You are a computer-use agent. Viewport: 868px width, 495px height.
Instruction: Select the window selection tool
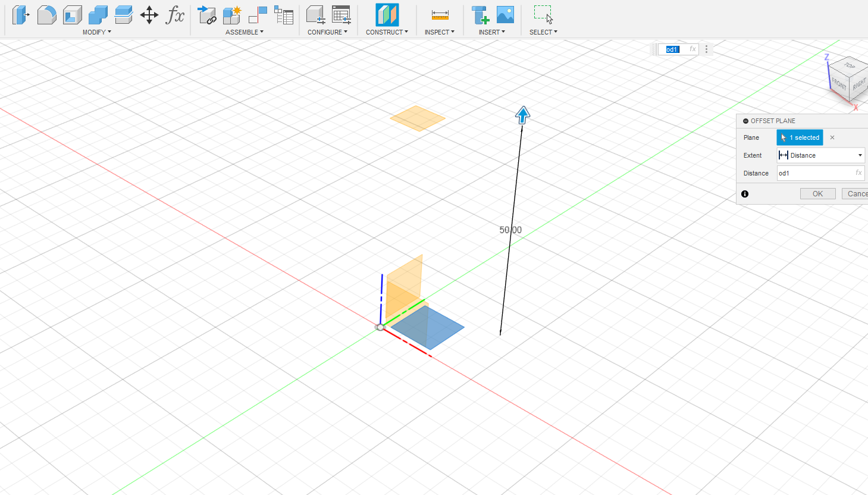[x=543, y=14]
